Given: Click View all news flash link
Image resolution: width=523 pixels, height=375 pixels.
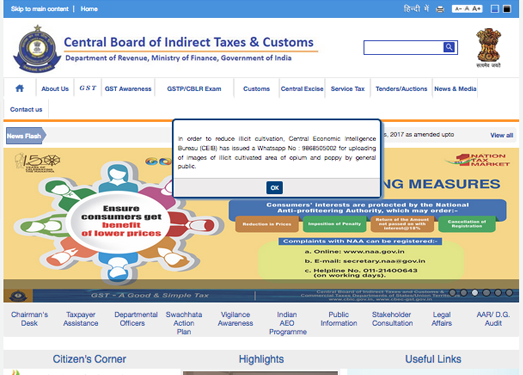Looking at the screenshot, I should 501,135.
